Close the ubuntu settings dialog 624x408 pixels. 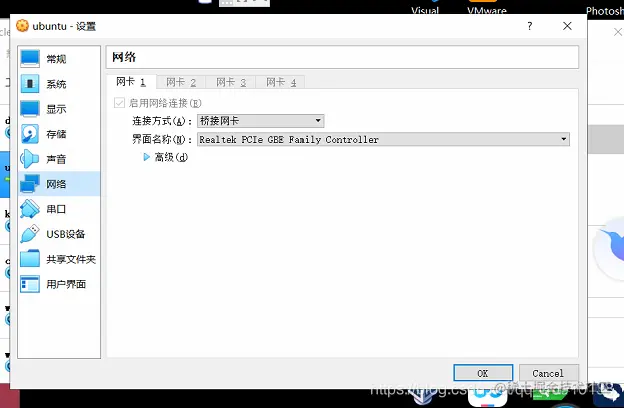(x=567, y=26)
